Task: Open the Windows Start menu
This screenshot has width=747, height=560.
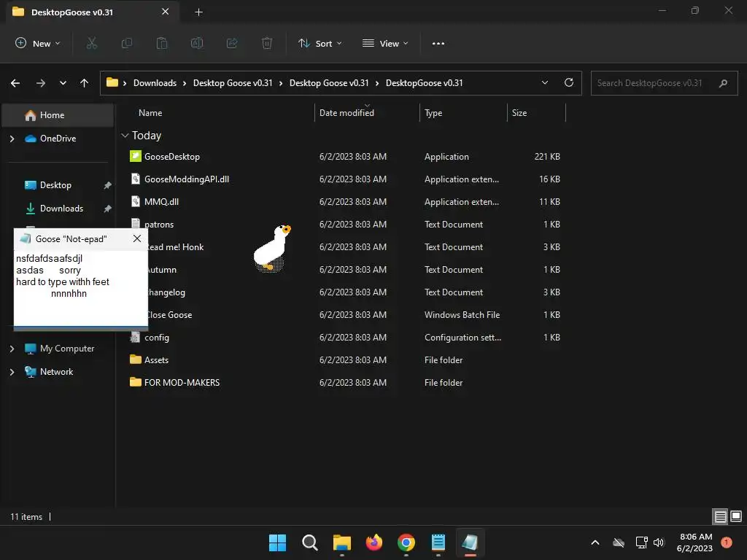Action: coord(277,542)
